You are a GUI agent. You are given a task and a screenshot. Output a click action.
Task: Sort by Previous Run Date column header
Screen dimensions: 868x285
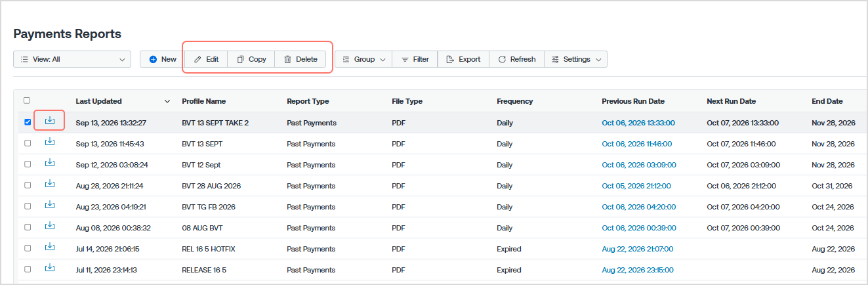pyautogui.click(x=633, y=101)
